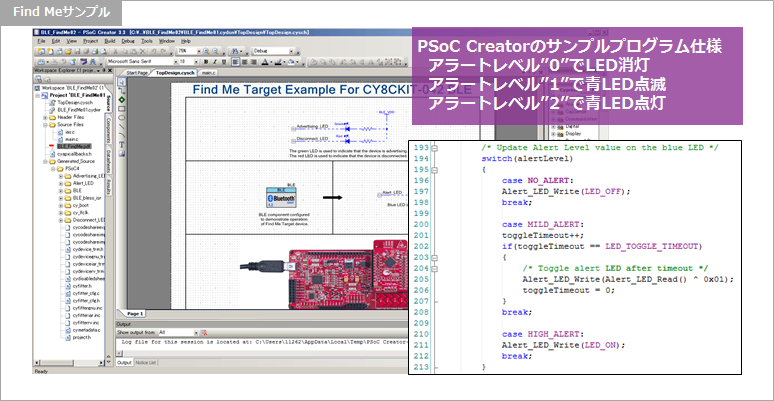The image size is (774, 401).
Task: Expand the BLE_bless_isr folder
Action: [x=61, y=198]
